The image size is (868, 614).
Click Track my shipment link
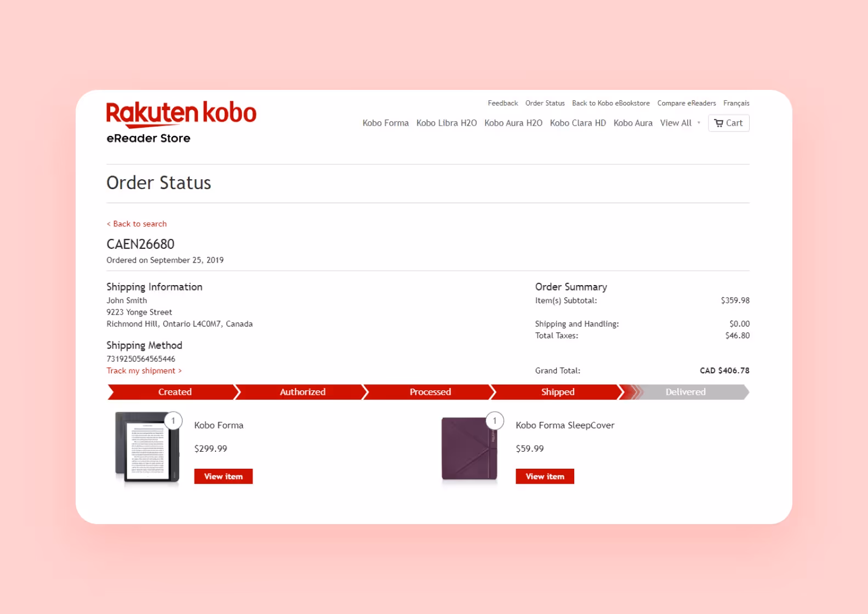[144, 371]
